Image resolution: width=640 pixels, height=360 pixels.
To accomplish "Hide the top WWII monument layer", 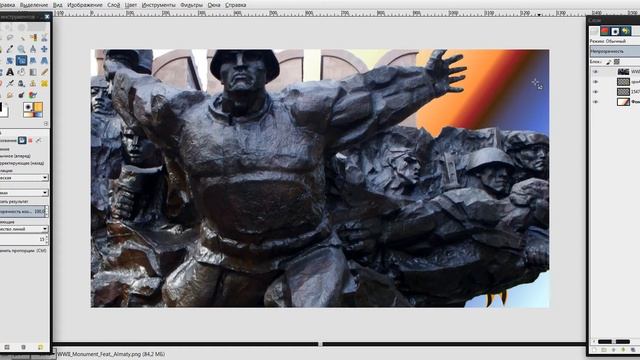I will click(x=596, y=71).
